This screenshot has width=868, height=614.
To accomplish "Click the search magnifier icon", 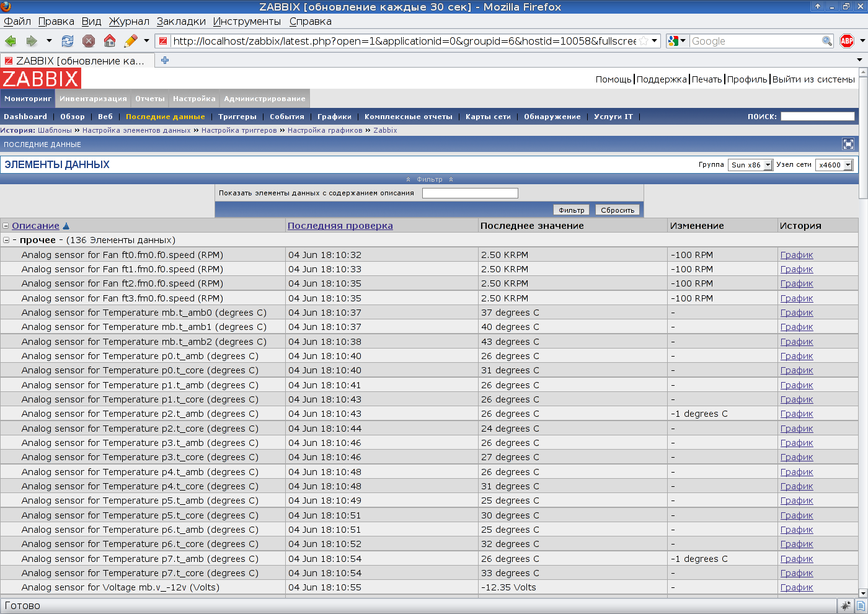I will pos(826,41).
